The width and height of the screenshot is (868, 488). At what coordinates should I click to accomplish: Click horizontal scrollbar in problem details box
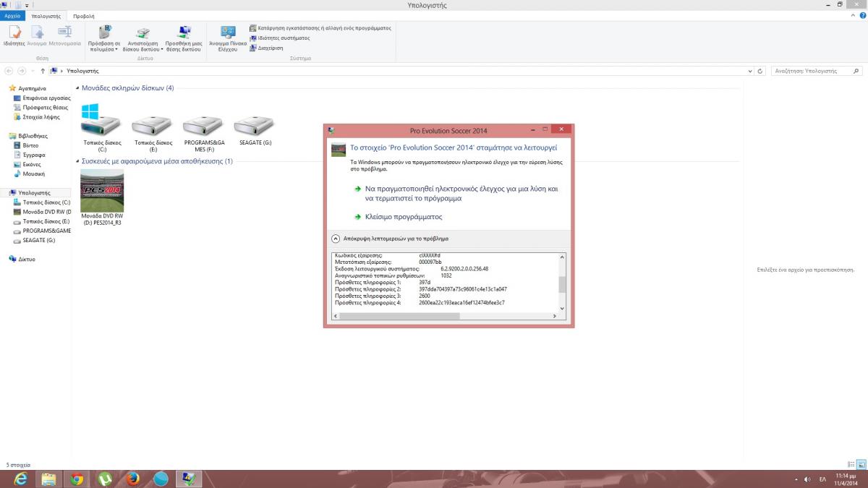pyautogui.click(x=399, y=316)
